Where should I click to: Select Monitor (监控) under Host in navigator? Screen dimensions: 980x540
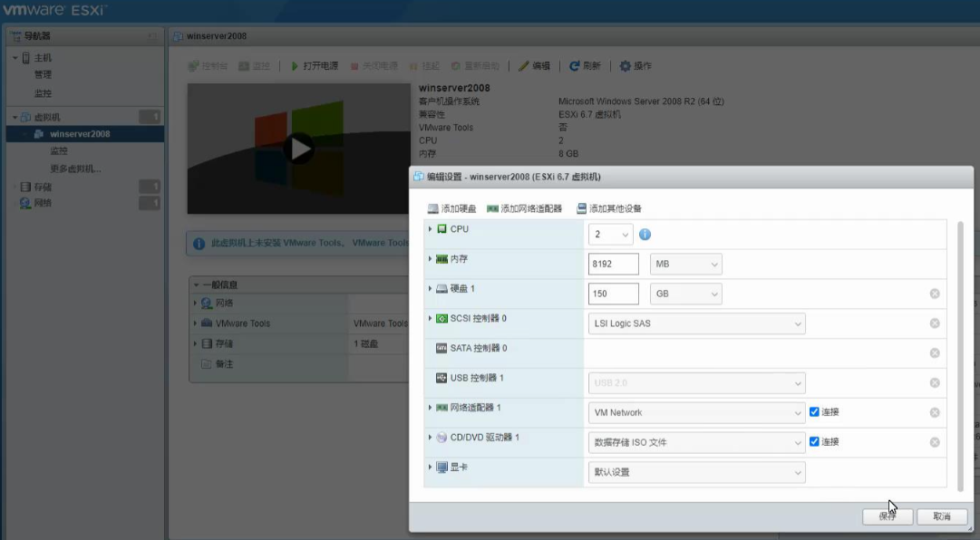tap(44, 93)
